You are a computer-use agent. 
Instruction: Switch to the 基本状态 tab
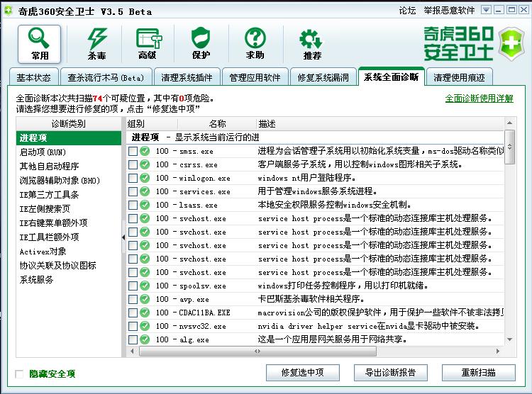coord(33,77)
